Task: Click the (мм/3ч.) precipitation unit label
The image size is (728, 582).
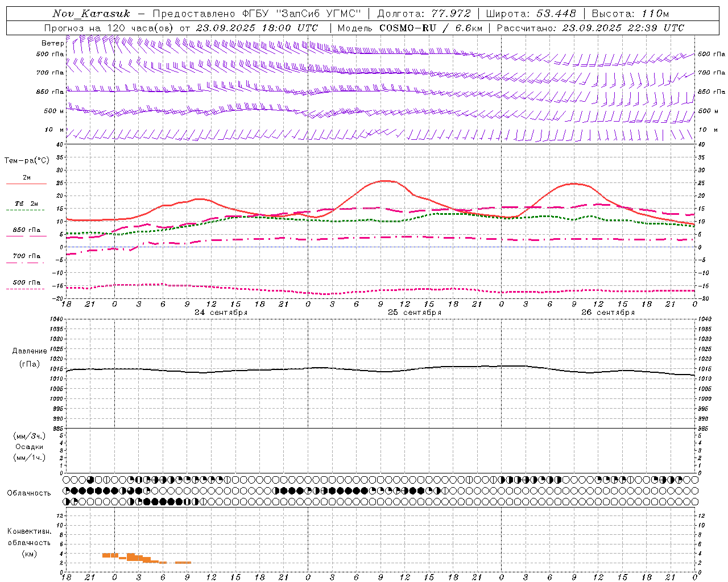Action: click(30, 436)
